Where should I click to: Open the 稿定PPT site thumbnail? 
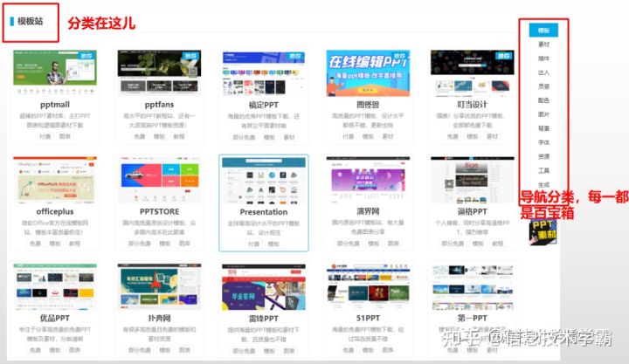tap(264, 72)
